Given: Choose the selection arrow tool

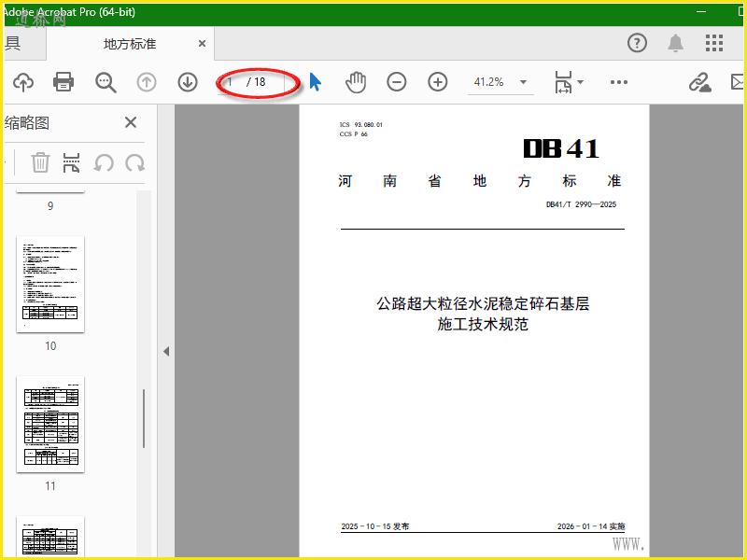Looking at the screenshot, I should tap(315, 82).
